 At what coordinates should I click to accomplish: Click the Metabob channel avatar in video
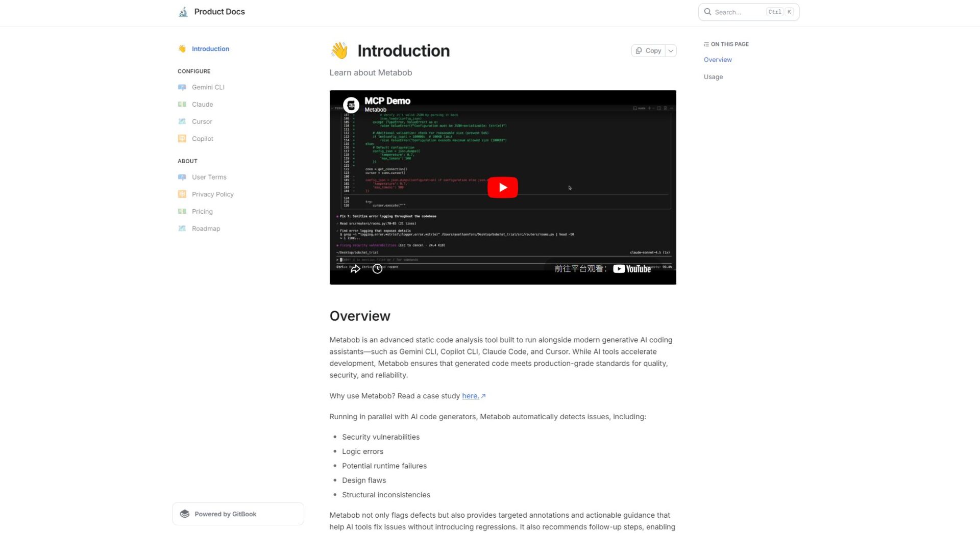351,105
